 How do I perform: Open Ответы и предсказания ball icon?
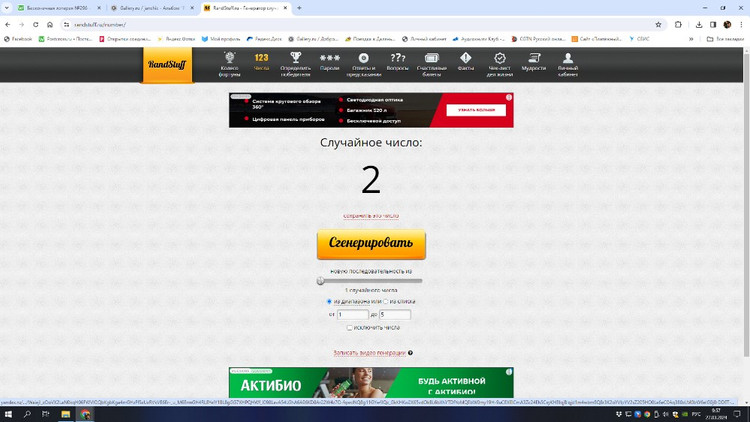pyautogui.click(x=364, y=60)
